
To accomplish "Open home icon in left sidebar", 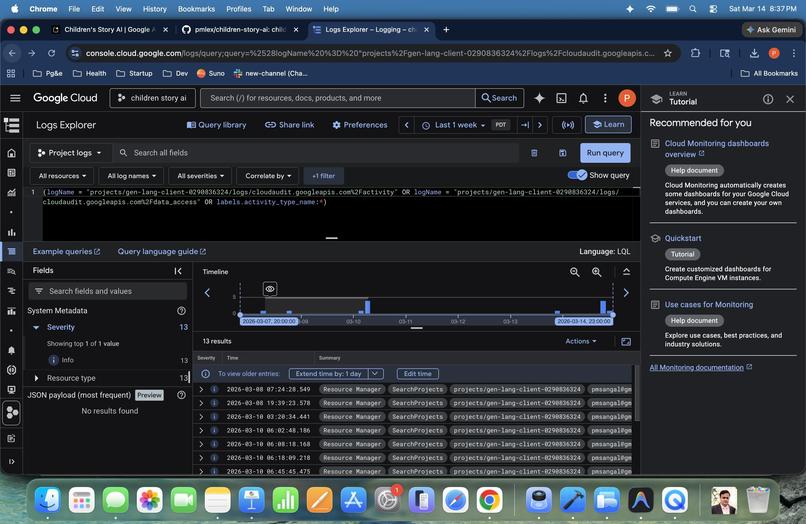I will (11, 153).
